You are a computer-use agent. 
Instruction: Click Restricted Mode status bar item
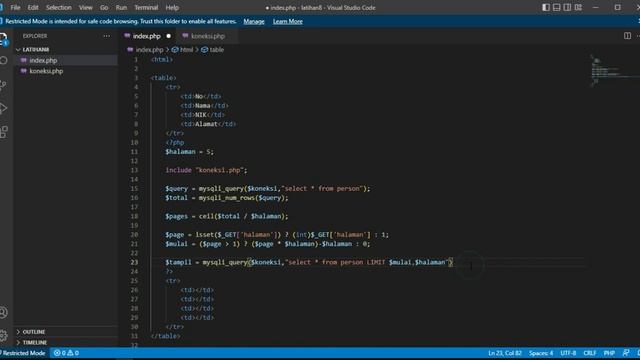click(23, 353)
